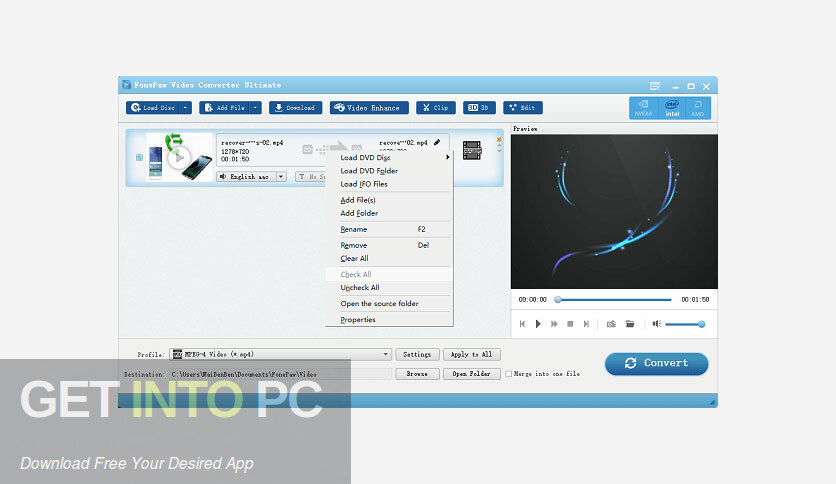Open the output format film strip icon

[x=472, y=150]
